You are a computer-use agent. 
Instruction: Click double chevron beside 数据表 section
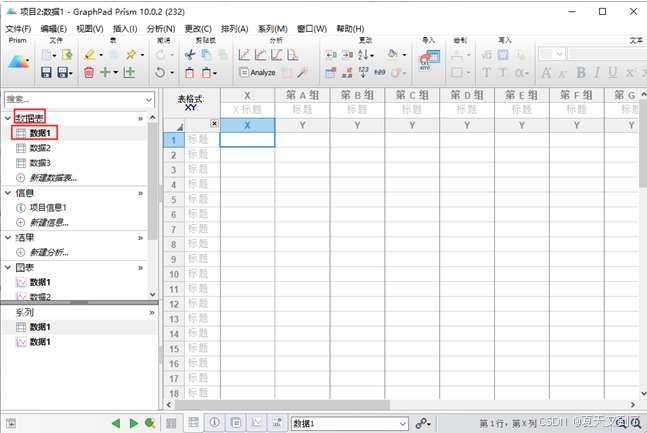coord(140,118)
